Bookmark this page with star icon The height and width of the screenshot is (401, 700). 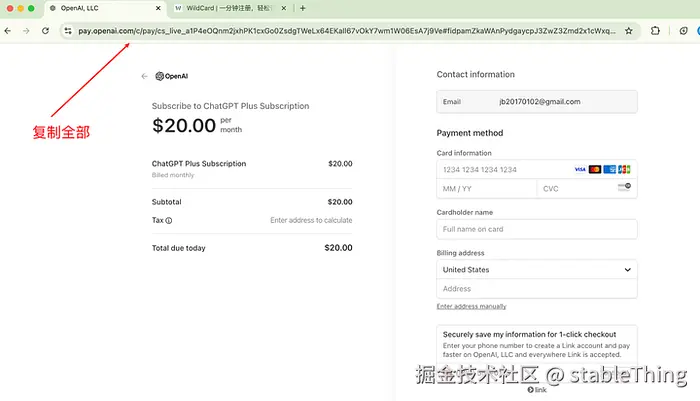pyautogui.click(x=629, y=31)
